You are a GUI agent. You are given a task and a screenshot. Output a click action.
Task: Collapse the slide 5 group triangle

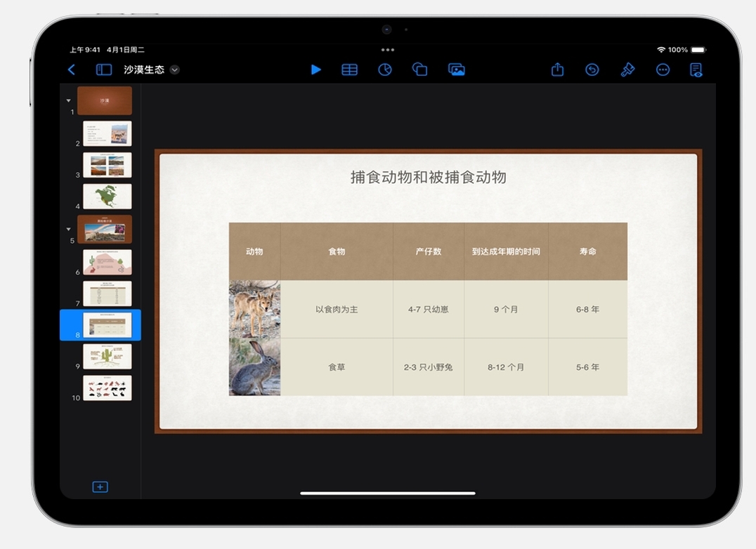pyautogui.click(x=68, y=229)
